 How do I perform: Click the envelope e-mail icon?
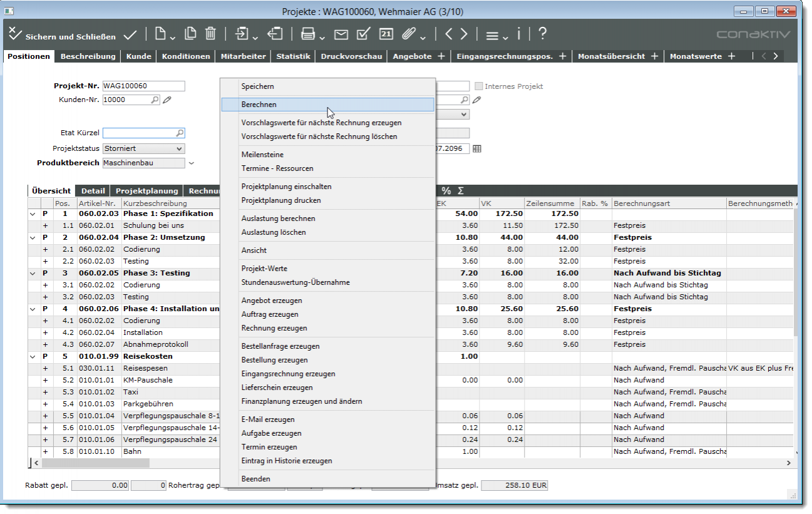click(x=341, y=34)
